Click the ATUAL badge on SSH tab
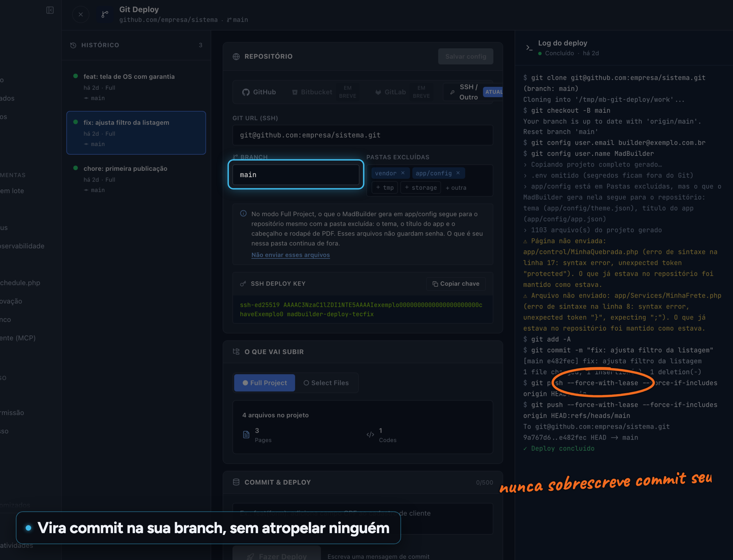Viewport: 733px width, 560px height. click(494, 92)
